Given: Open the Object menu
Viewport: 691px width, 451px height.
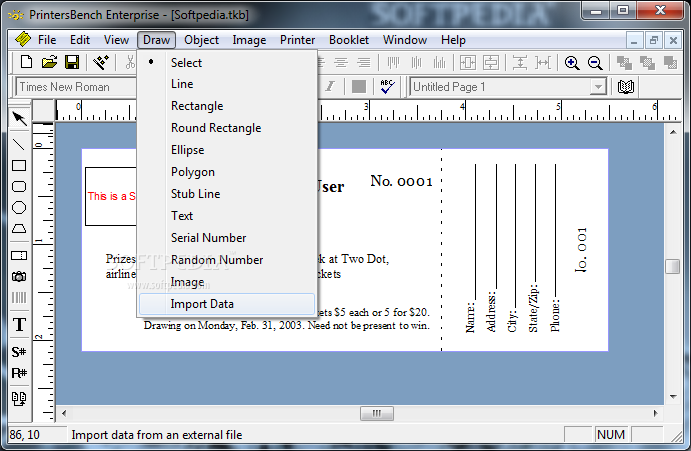Looking at the screenshot, I should point(201,40).
